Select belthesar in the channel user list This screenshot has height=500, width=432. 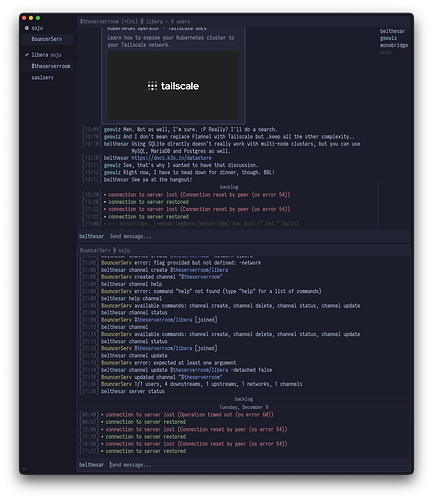click(392, 31)
